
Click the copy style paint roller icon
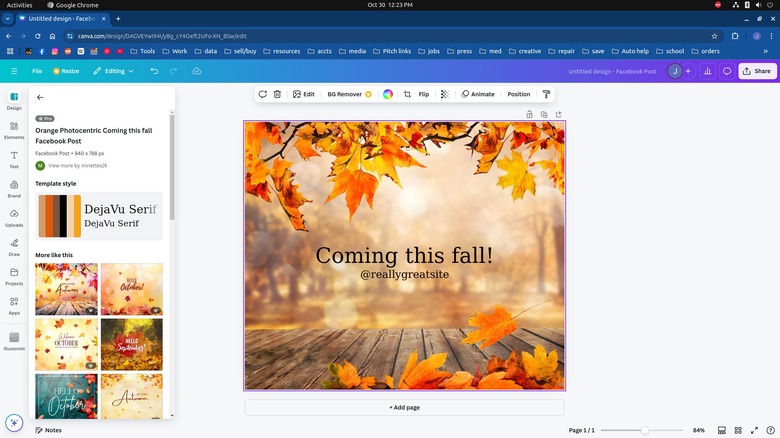coord(546,94)
